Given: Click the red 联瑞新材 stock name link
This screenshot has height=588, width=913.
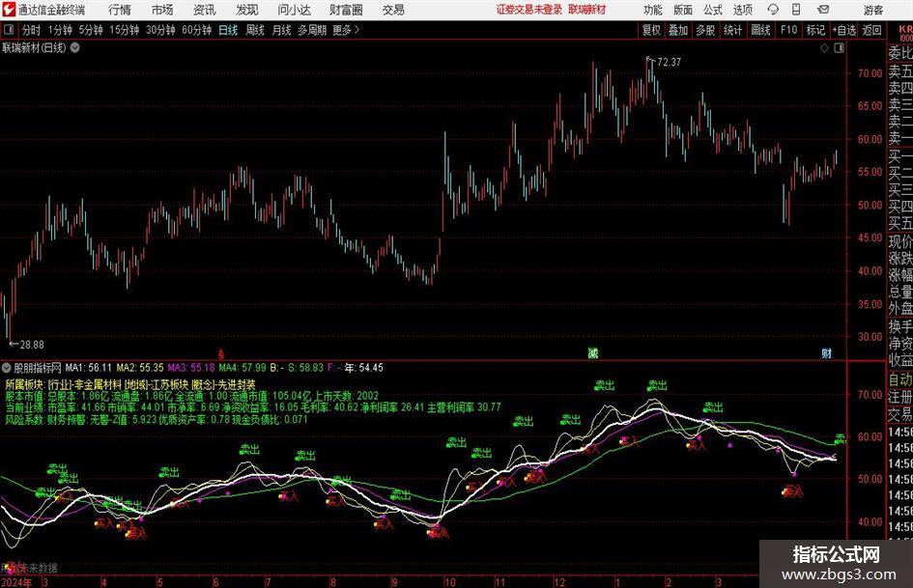Looking at the screenshot, I should (587, 10).
